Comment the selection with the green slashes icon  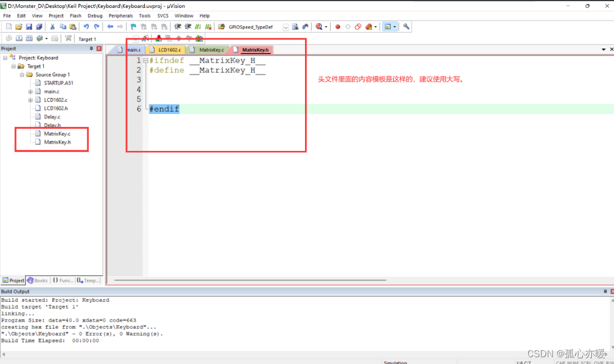198,27
